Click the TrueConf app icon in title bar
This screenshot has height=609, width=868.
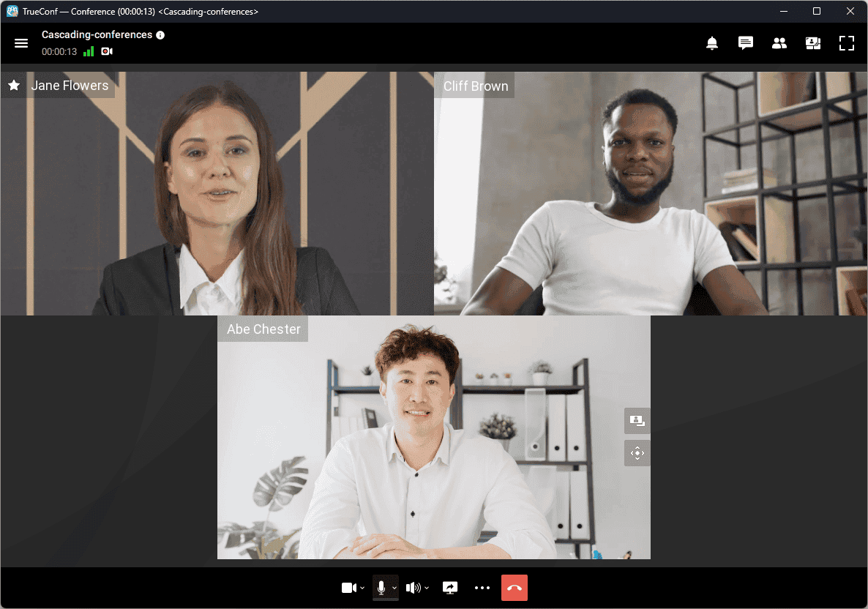(12, 11)
